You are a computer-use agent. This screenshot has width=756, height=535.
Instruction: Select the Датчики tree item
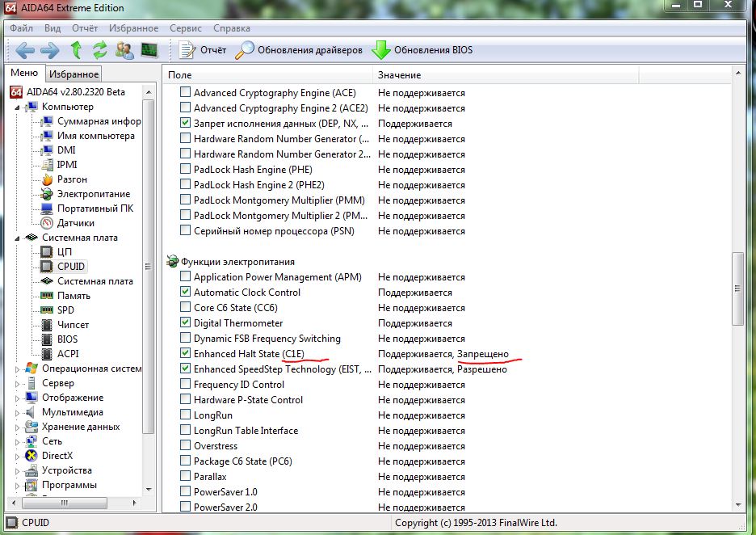75,223
